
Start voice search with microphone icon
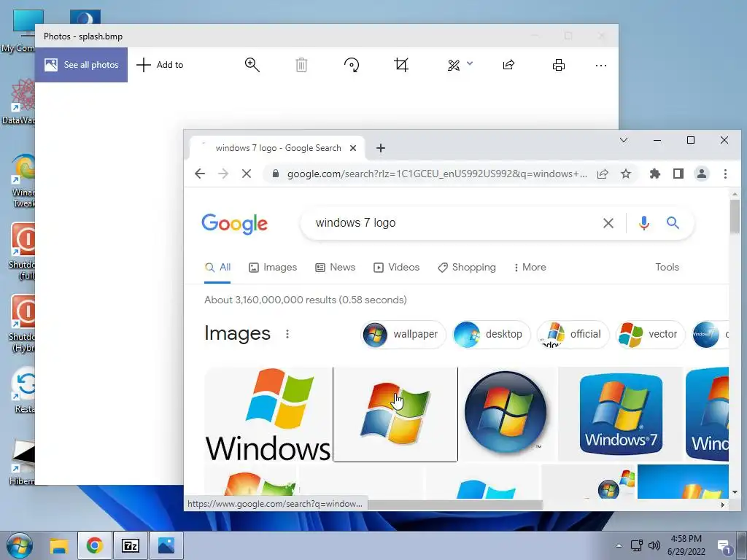[x=643, y=223]
